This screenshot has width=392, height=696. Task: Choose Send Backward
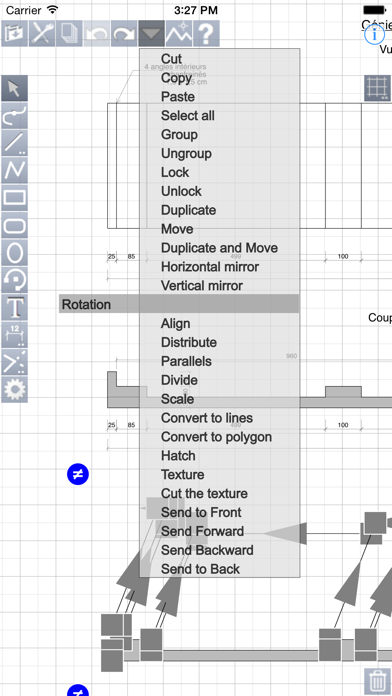coord(207,550)
